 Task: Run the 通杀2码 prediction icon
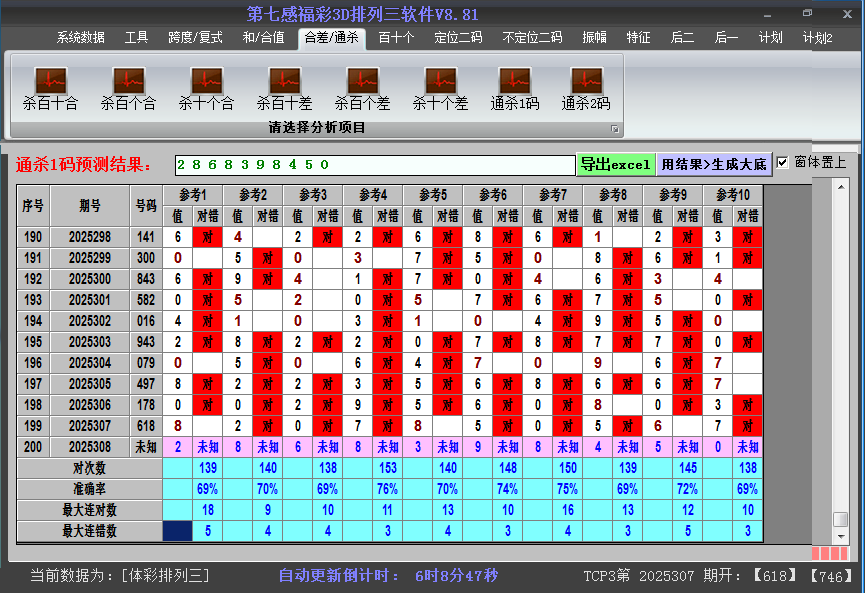[x=586, y=82]
